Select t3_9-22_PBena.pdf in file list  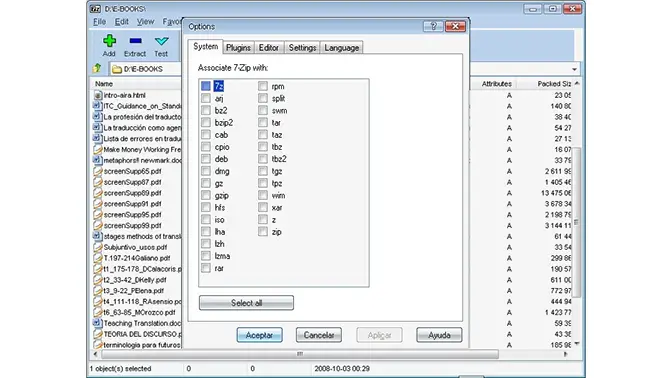pyautogui.click(x=134, y=291)
